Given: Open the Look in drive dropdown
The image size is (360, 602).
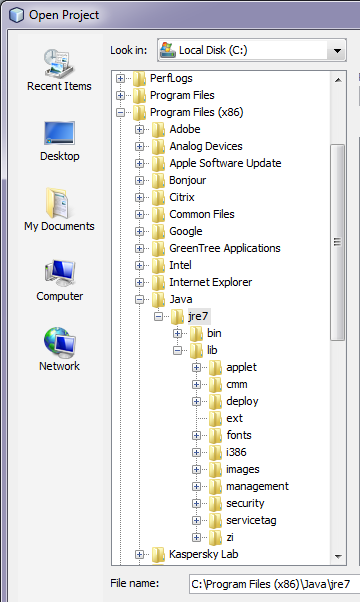Looking at the screenshot, I should pyautogui.click(x=337, y=50).
